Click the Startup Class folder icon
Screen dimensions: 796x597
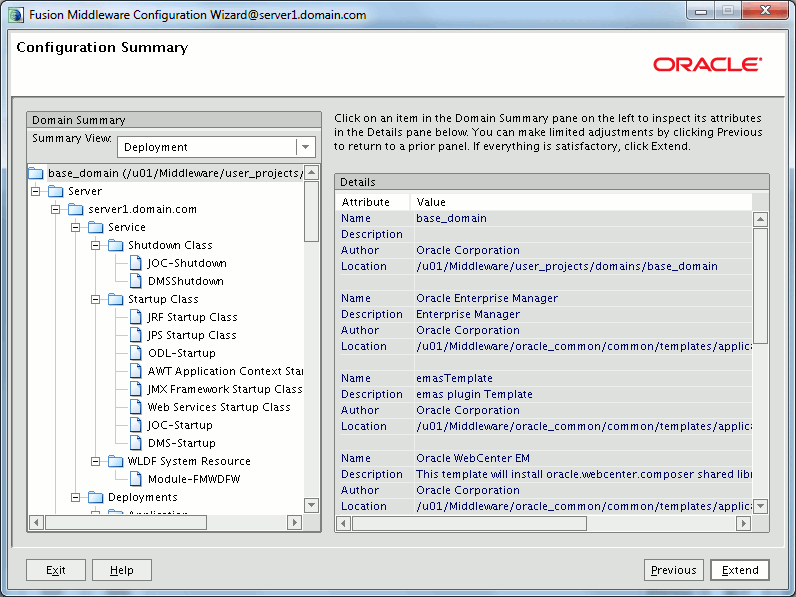pyautogui.click(x=116, y=299)
